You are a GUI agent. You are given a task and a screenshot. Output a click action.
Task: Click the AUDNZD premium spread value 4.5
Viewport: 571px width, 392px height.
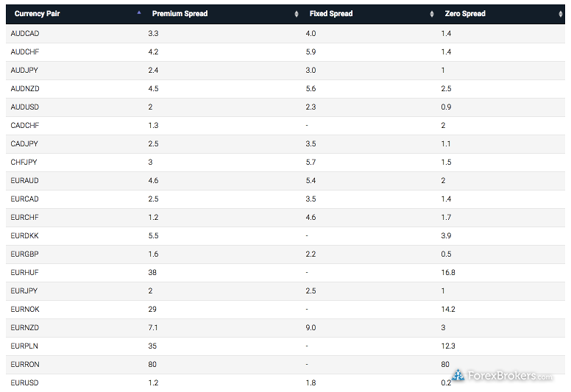(x=153, y=89)
